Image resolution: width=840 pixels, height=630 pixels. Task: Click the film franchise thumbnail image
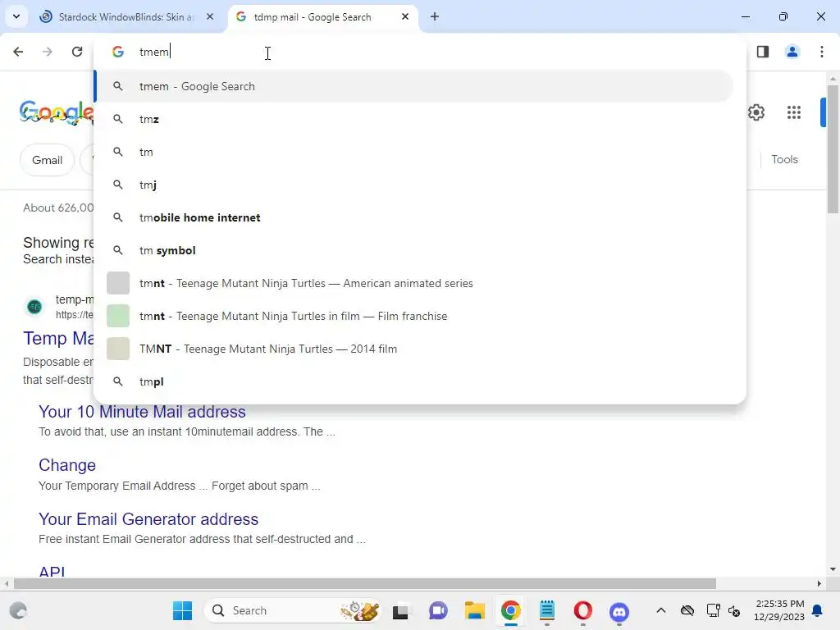click(118, 316)
